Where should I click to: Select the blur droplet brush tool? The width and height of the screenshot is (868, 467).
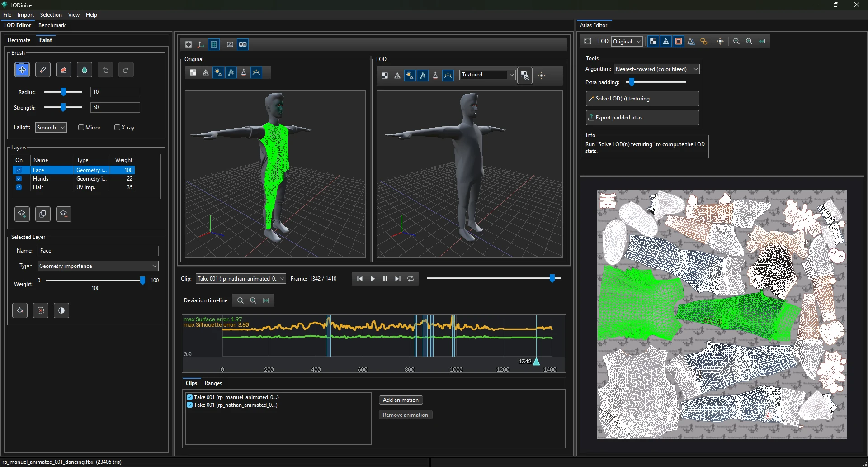[x=85, y=70]
